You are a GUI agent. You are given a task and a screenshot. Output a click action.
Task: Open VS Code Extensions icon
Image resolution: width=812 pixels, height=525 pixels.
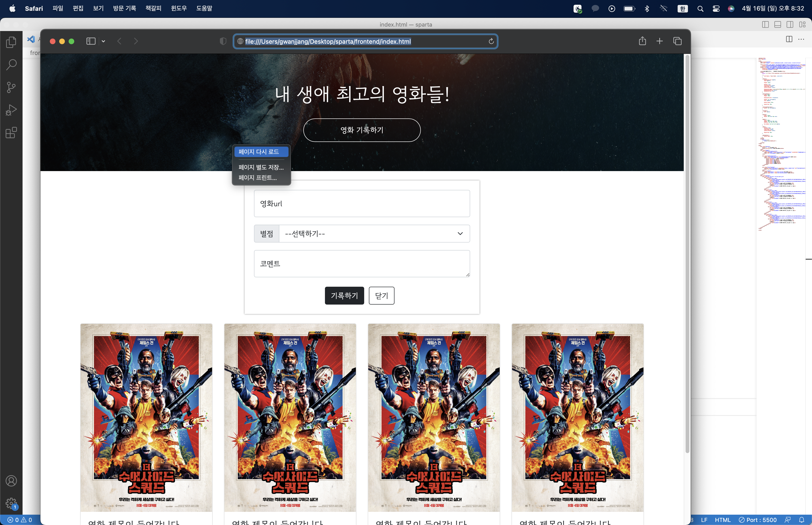[11, 133]
